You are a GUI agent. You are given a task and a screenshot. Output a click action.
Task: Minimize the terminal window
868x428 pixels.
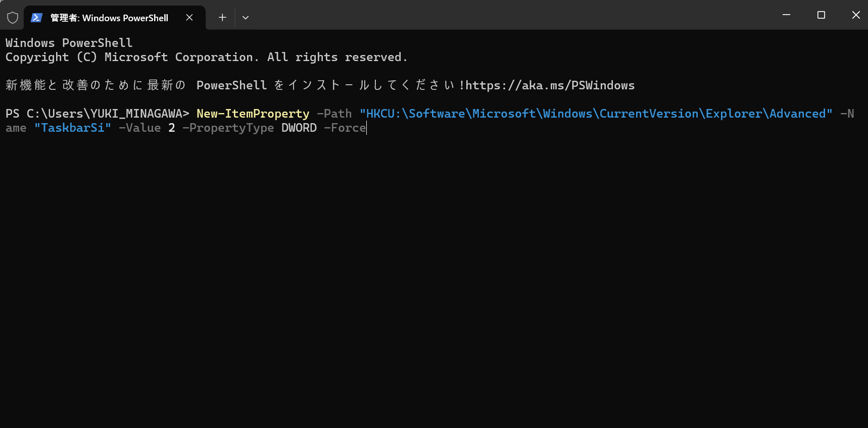click(786, 15)
